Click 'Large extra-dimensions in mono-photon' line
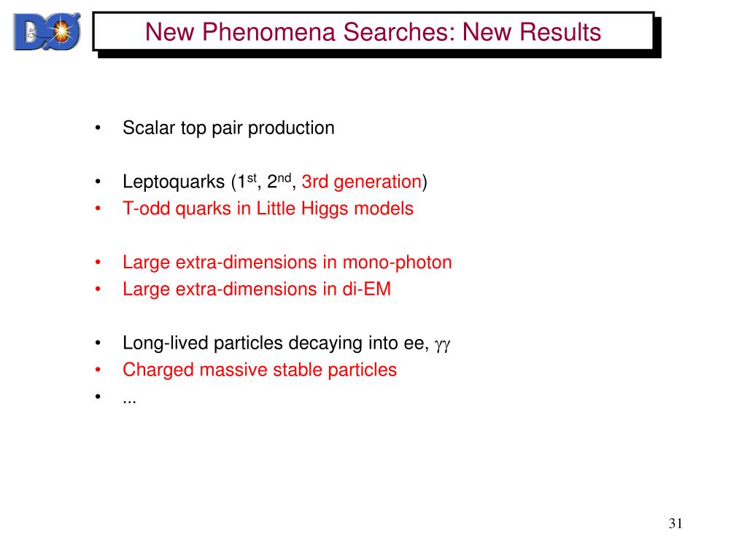The image size is (747, 560). (287, 262)
